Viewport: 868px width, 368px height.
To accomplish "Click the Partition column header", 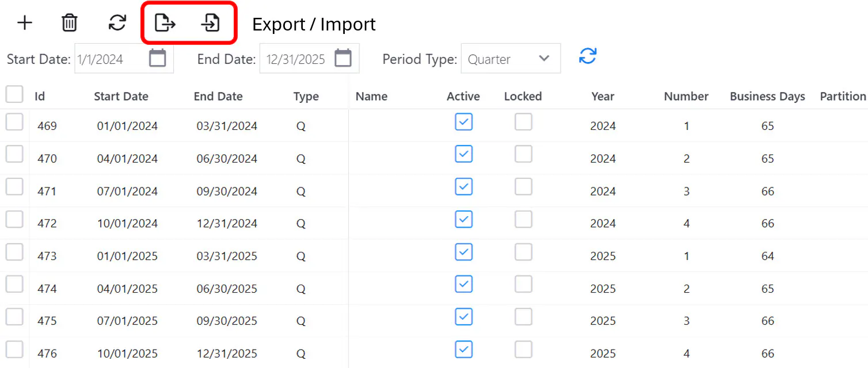I will tap(843, 97).
